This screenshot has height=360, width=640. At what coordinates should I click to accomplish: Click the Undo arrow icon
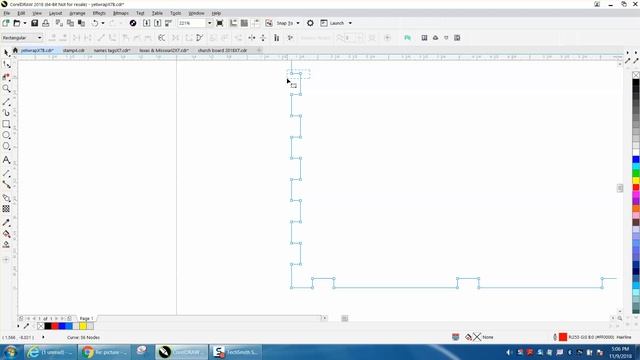95,23
